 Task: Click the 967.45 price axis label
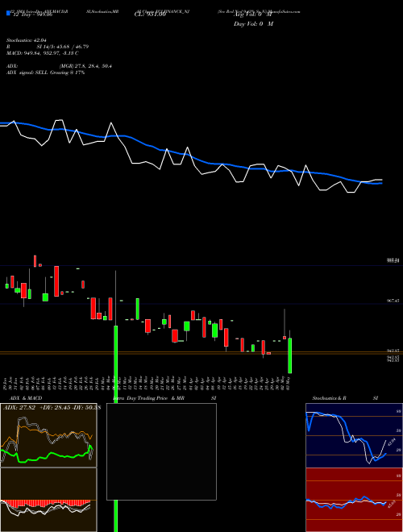393,301
